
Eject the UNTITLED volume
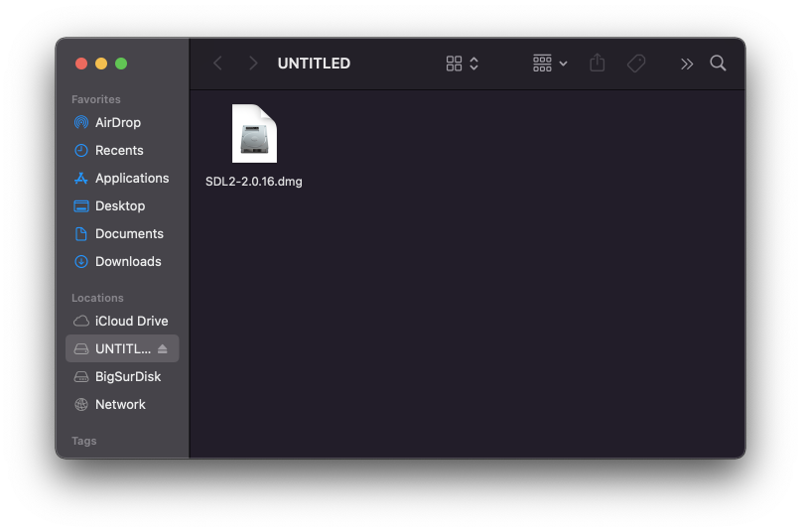[x=163, y=349]
